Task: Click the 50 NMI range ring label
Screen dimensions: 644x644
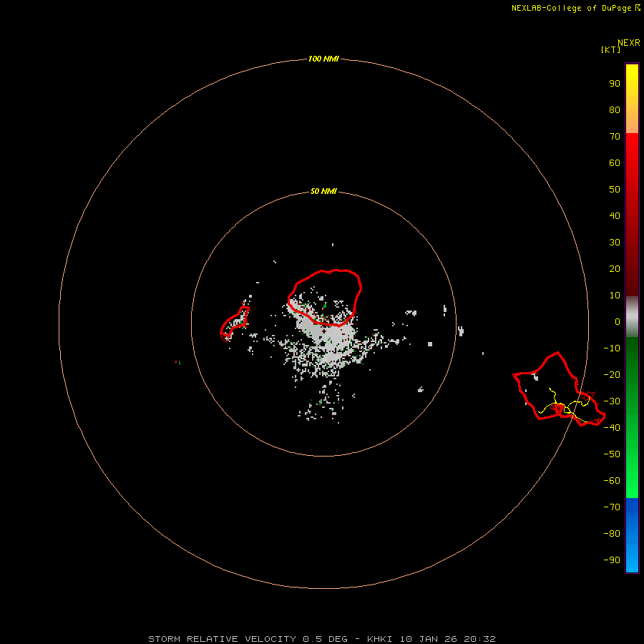Action: (x=323, y=191)
